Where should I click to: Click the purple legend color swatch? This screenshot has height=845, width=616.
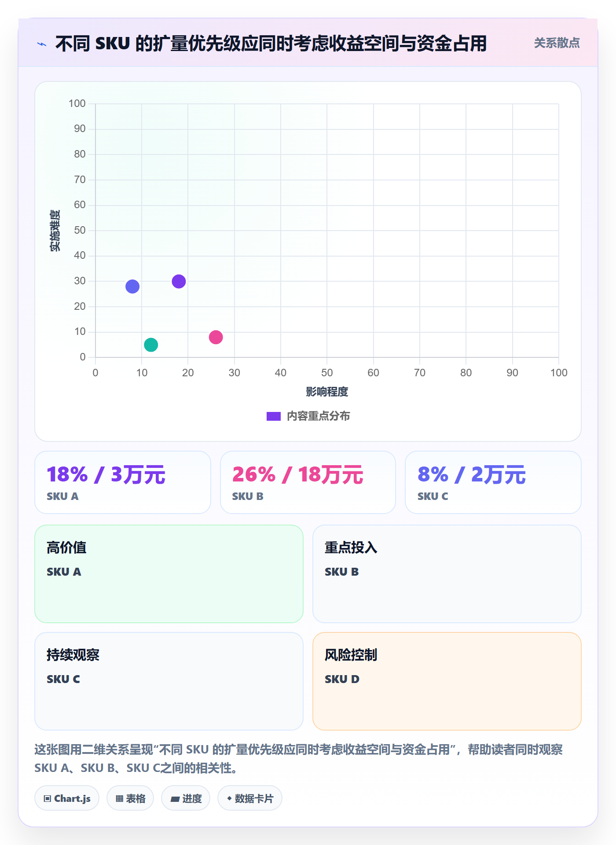(274, 416)
